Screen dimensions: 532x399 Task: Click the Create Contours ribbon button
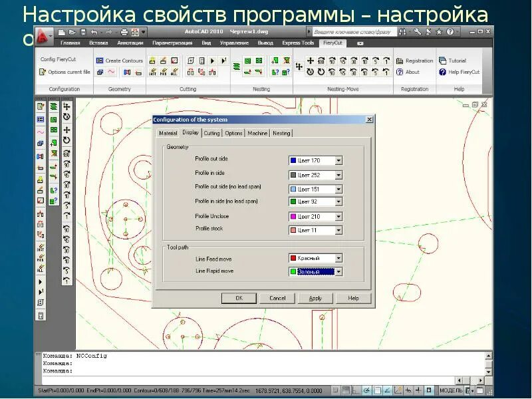(120, 61)
